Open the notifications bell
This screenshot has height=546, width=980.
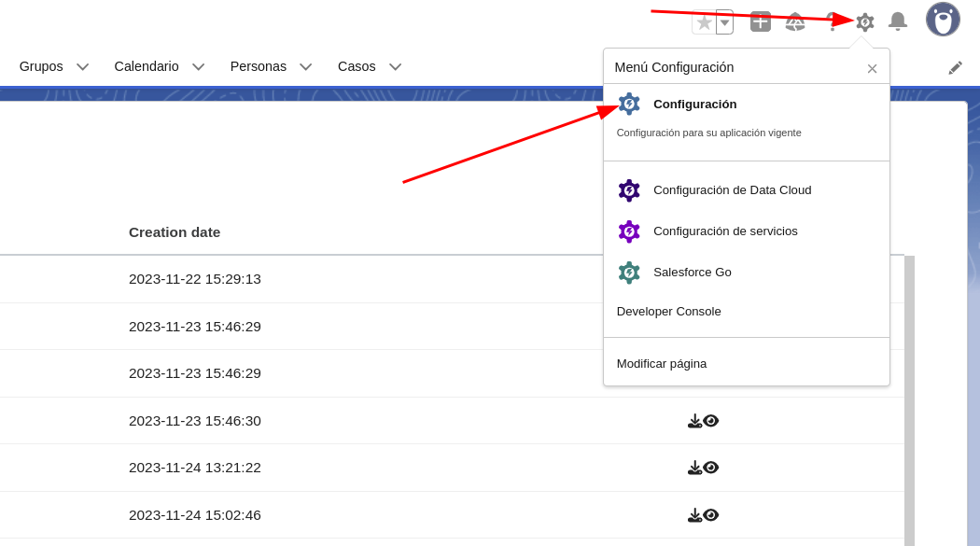(x=898, y=21)
